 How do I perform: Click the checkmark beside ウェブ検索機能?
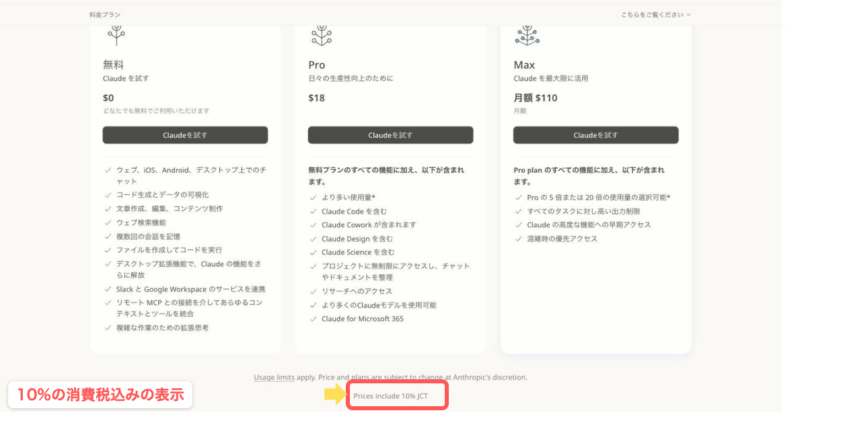pos(108,223)
